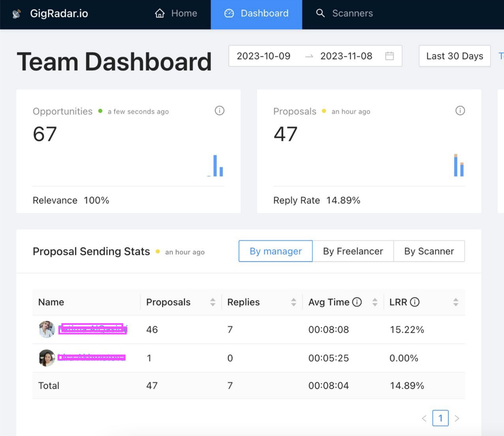504x436 pixels.
Task: Open the Scanners tab
Action: (344, 13)
